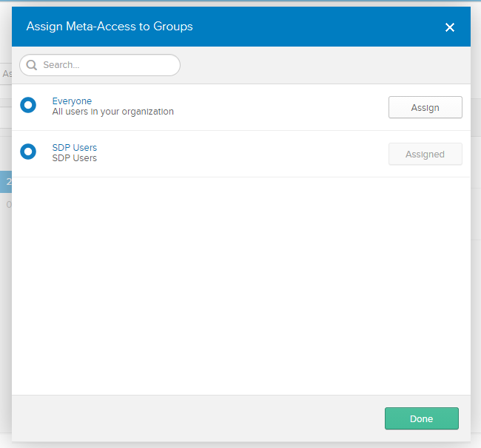Viewport: 481px width, 448px height.
Task: Click the gray footer bar left of Done
Action: (192, 418)
